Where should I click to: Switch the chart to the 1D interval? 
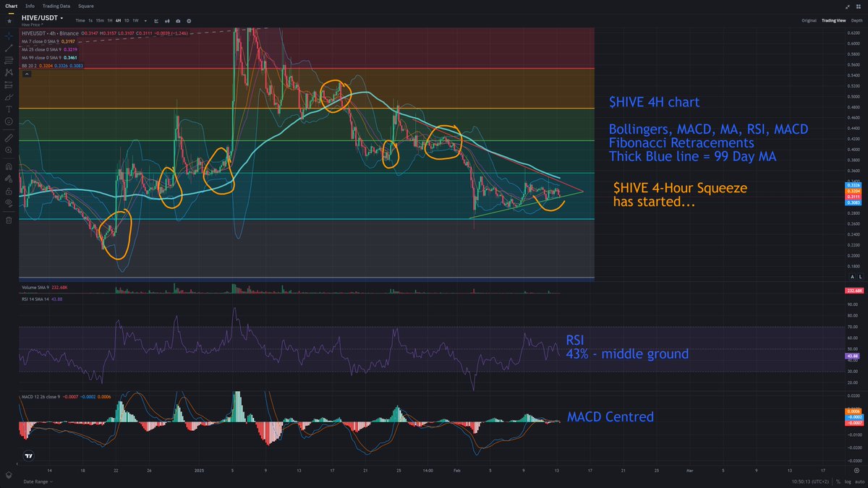127,20
